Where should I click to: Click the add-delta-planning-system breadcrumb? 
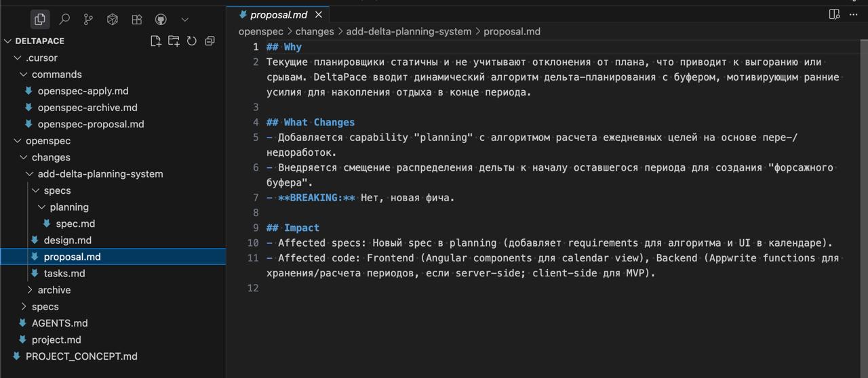tap(409, 31)
